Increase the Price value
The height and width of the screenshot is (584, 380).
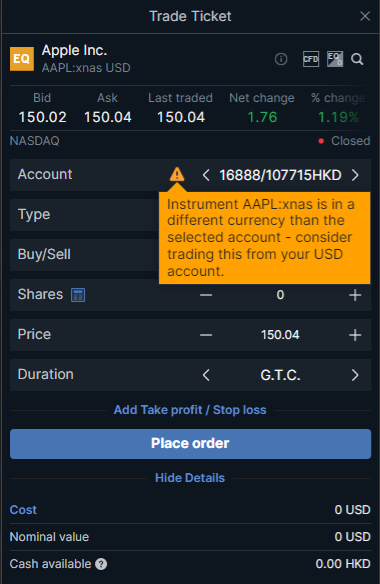355,335
